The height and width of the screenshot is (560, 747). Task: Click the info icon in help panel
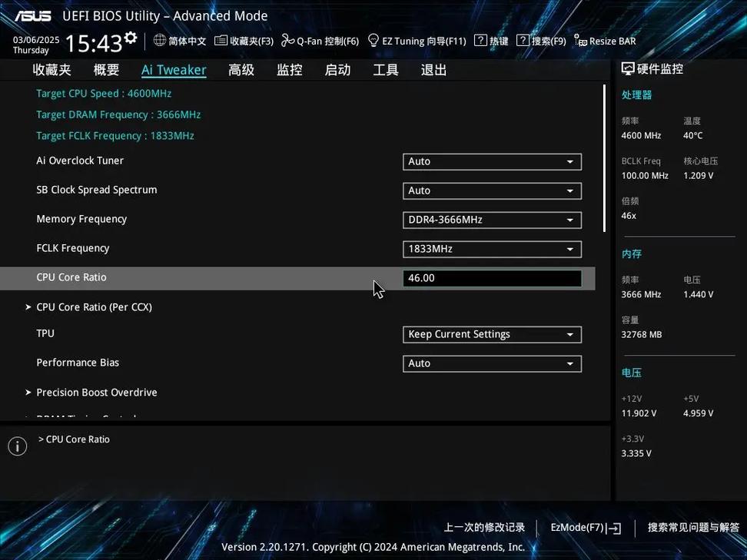click(x=18, y=446)
